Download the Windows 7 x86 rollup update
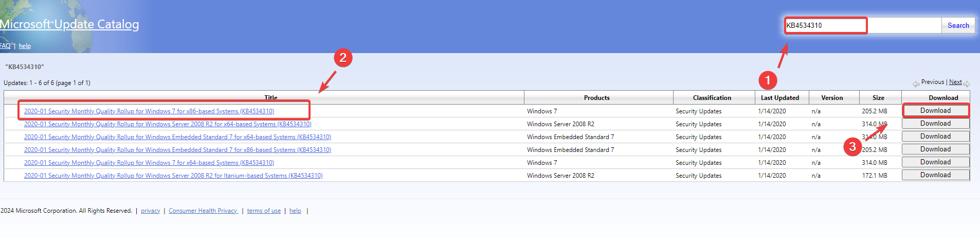 tap(935, 111)
